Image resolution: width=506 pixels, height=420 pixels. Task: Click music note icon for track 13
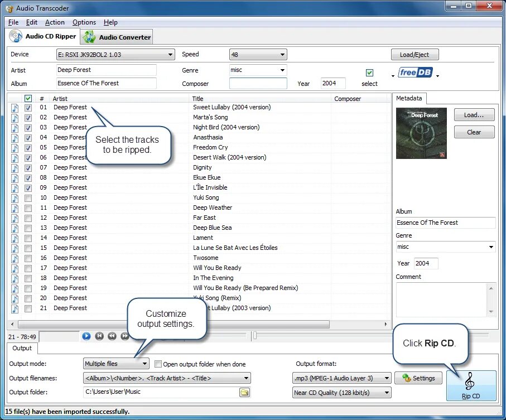click(x=15, y=228)
